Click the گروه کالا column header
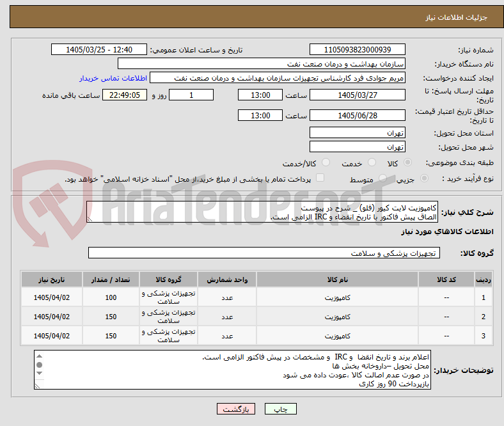 (x=168, y=280)
